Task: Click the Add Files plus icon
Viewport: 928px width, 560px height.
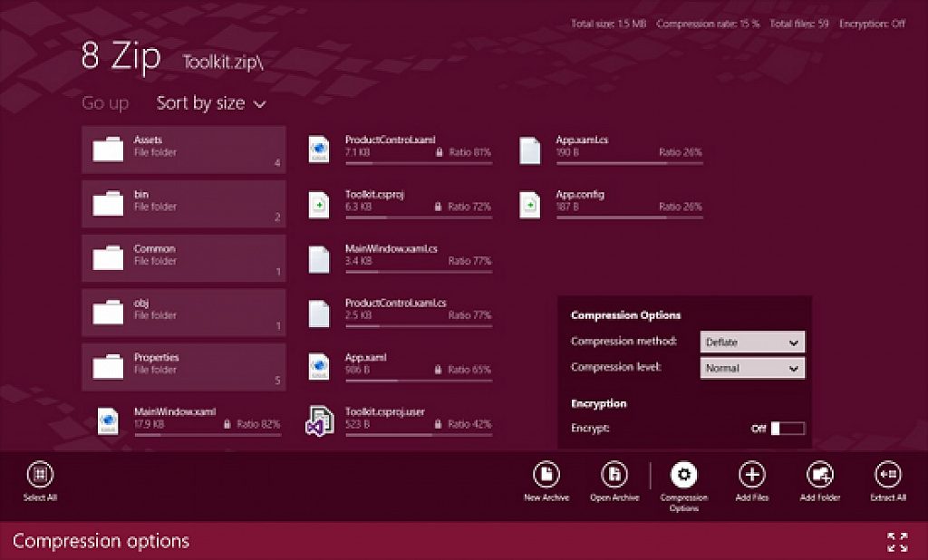Action: [752, 474]
